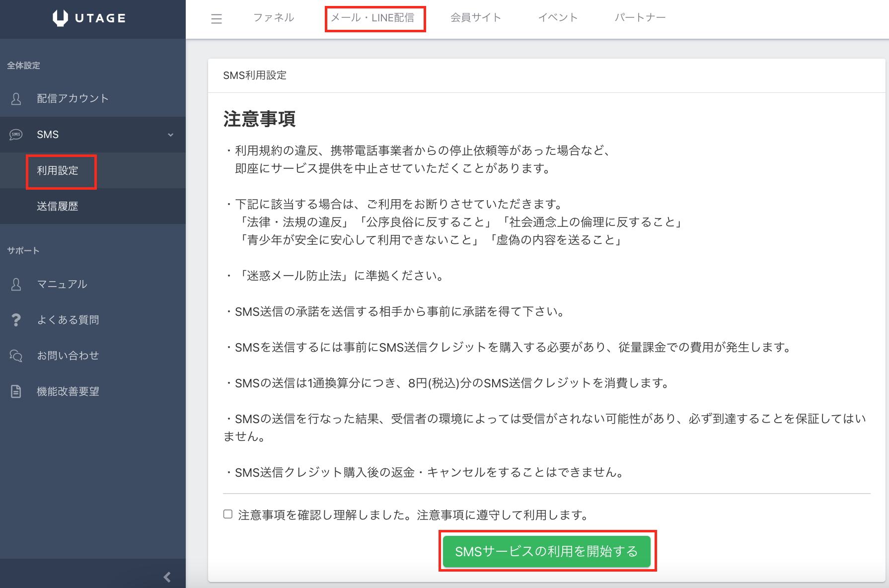Open the ファネル tab
Viewport: 889px width, 588px height.
(274, 18)
